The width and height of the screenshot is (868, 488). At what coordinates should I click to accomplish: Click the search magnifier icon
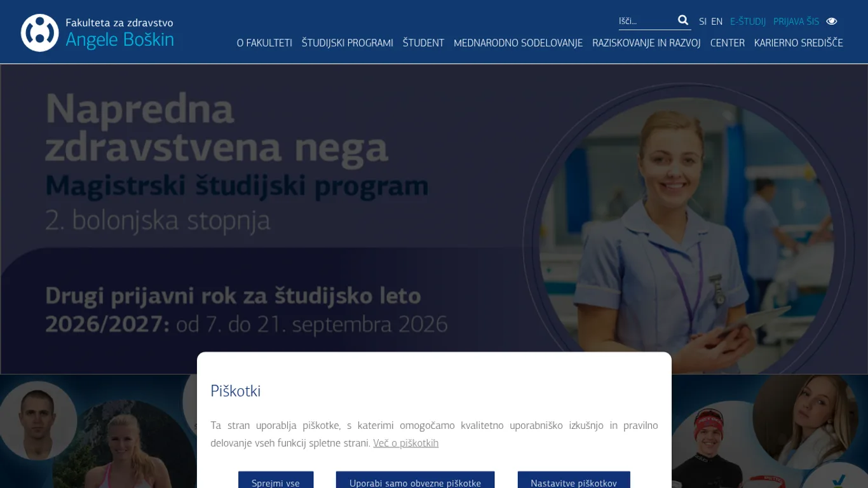(683, 20)
